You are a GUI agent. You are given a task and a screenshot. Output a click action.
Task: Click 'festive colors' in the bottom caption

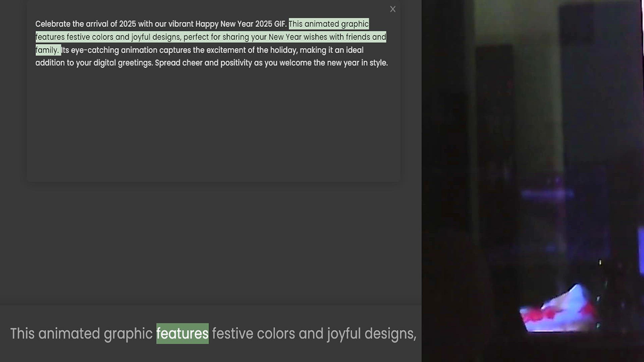point(253,334)
